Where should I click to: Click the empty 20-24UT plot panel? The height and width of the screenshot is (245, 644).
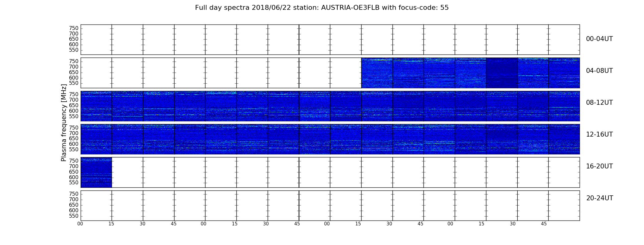[330, 205]
